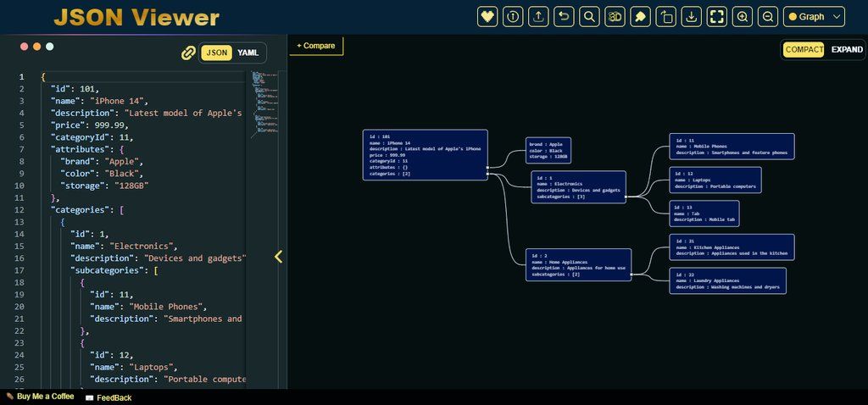Click editor line "name": "Electronics"
The height and width of the screenshot is (405, 868).
[124, 247]
